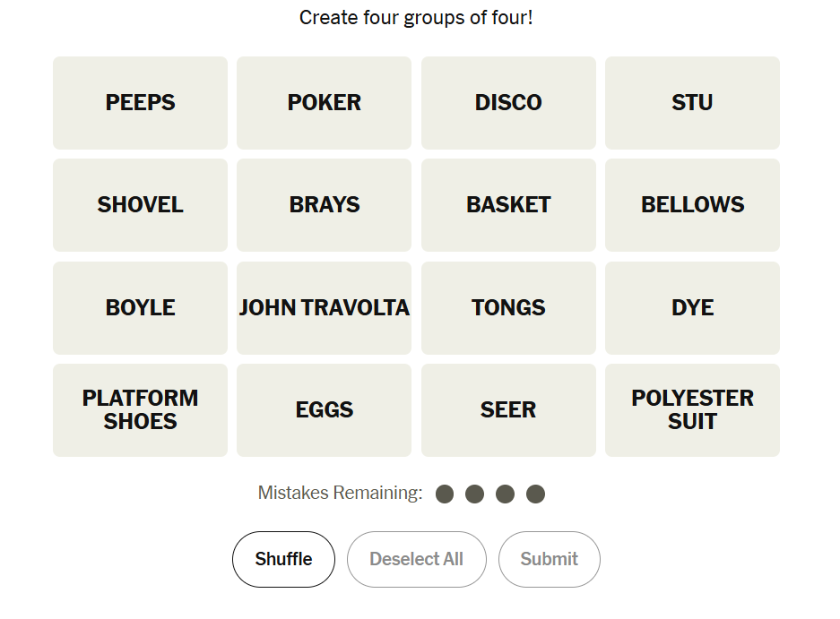Click the first mistakes remaining dot
Viewport: 840px width, 619px height.
click(445, 494)
